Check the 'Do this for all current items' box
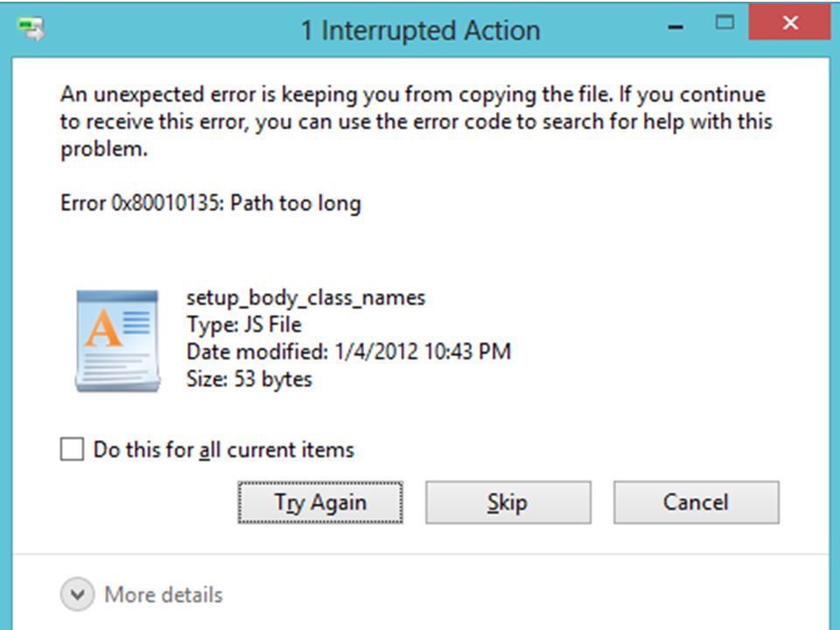Viewport: 840px width, 630px height. click(72, 449)
